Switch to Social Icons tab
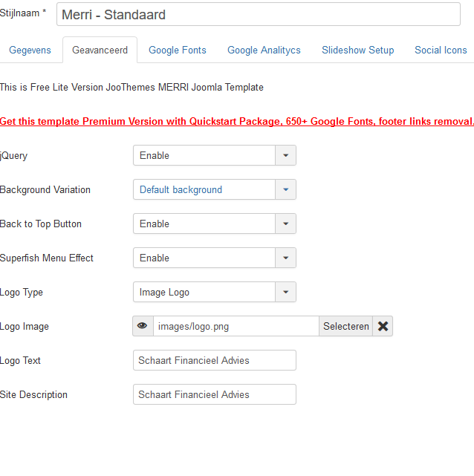This screenshot has width=474, height=476. click(441, 50)
